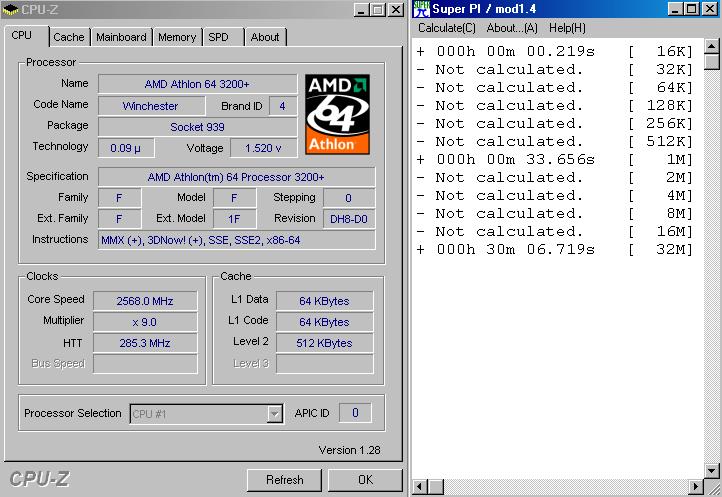Click the Name field AMD Athlon 64 3200+

click(197, 84)
